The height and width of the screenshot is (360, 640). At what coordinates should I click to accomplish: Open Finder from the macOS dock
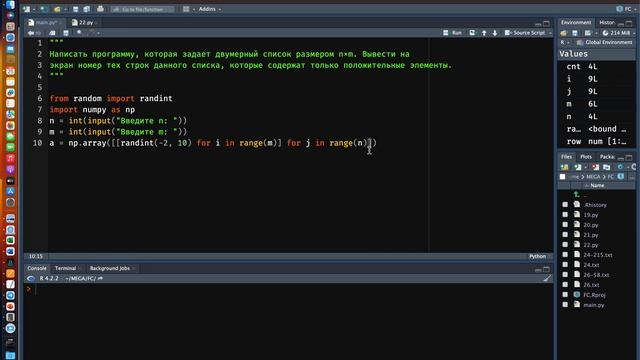click(x=10, y=5)
